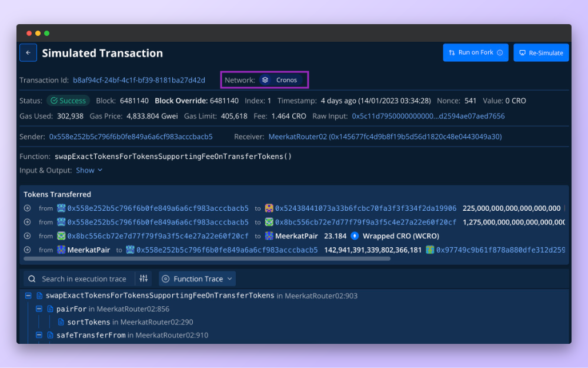This screenshot has width=588, height=368.
Task: Click file icon beside swapExactTokens trace row
Action: click(39, 296)
